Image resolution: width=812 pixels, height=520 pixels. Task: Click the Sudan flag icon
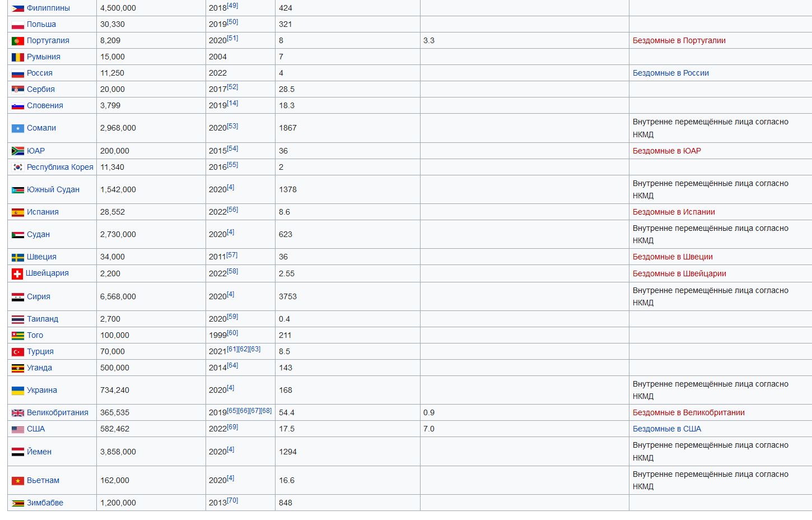(18, 235)
